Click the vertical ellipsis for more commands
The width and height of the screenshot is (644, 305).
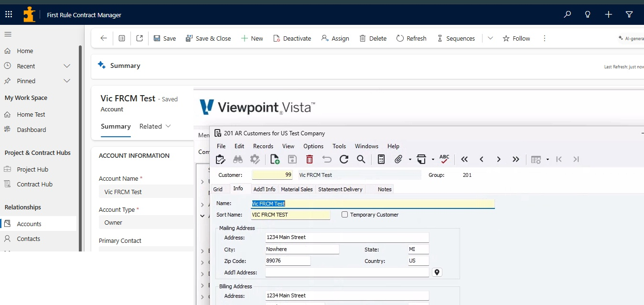click(545, 38)
